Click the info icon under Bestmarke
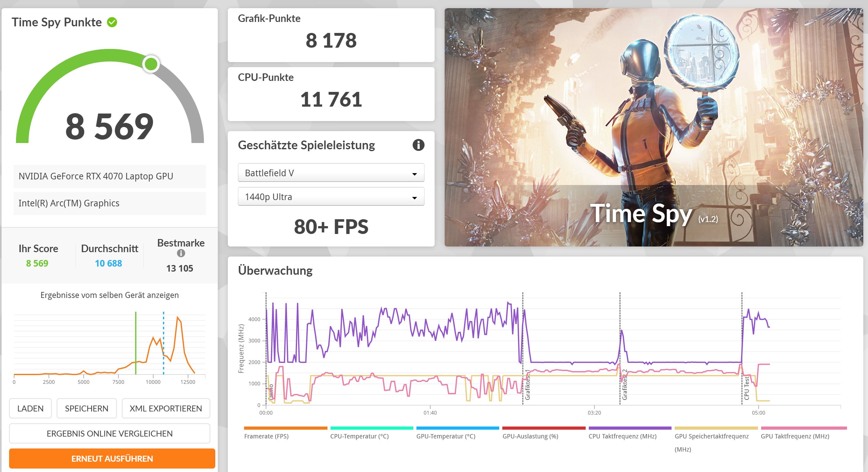 (x=181, y=253)
